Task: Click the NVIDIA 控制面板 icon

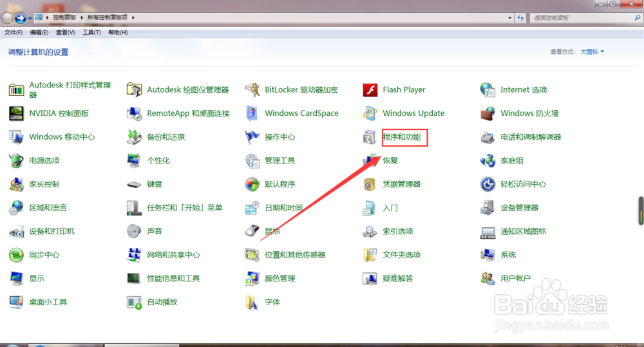Action: [17, 113]
